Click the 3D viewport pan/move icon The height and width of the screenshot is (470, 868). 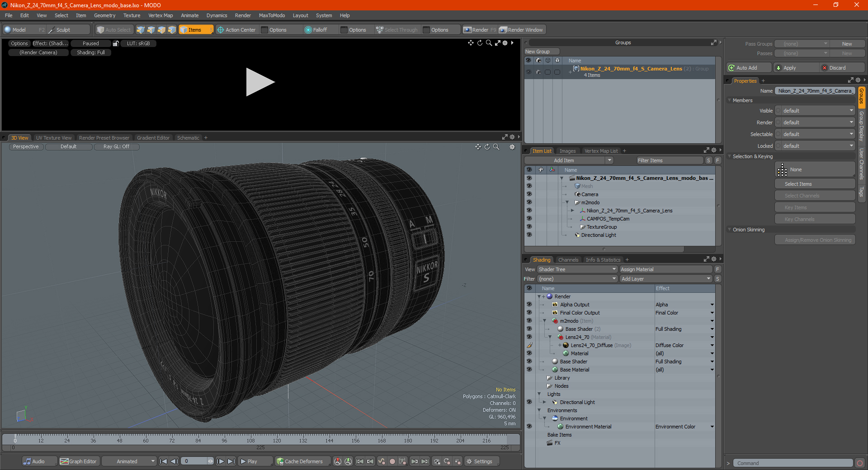pyautogui.click(x=478, y=147)
